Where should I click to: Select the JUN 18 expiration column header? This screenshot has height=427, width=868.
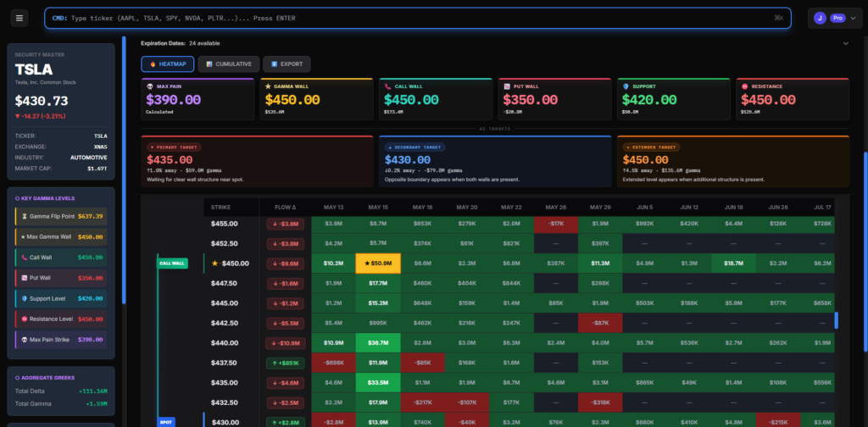(733, 208)
